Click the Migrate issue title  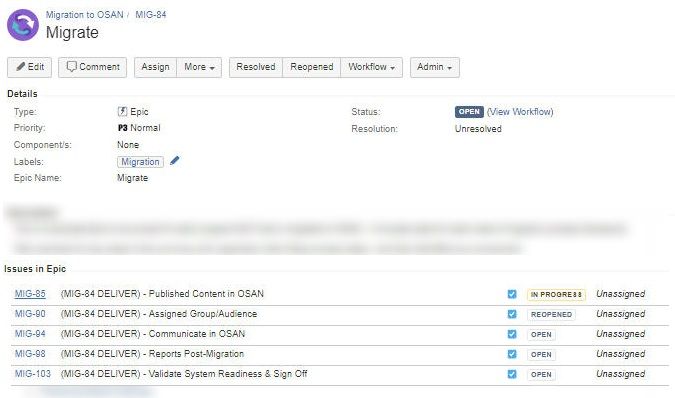point(72,33)
